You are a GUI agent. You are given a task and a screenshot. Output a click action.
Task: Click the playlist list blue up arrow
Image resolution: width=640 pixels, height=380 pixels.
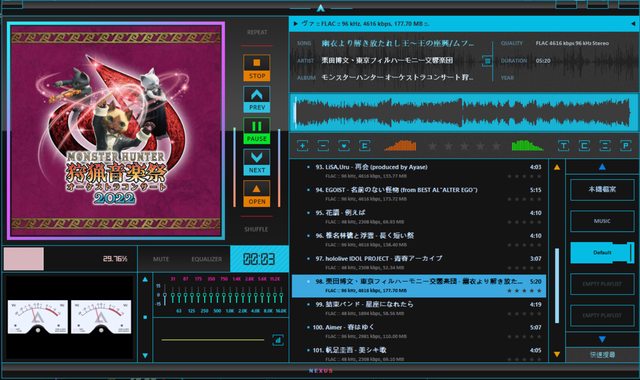602,167
